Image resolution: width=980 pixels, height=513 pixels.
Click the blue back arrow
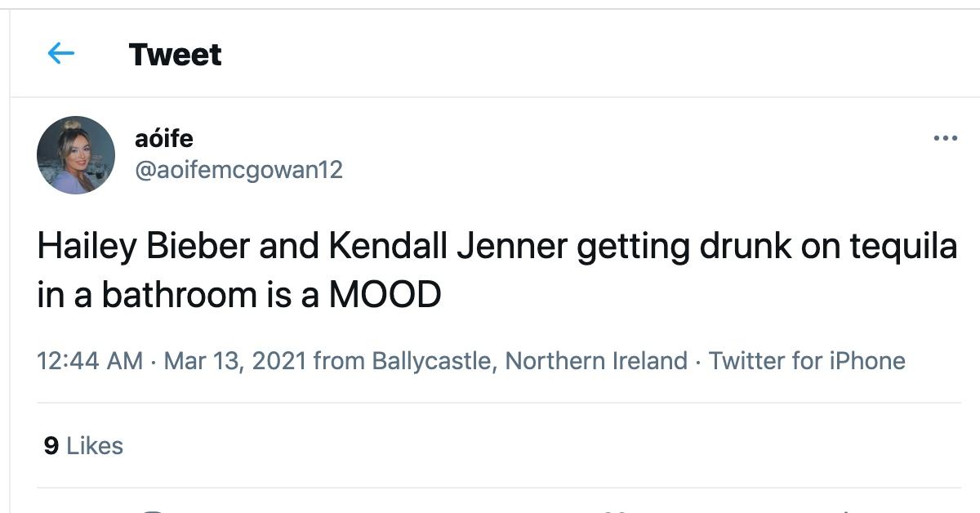pyautogui.click(x=61, y=54)
